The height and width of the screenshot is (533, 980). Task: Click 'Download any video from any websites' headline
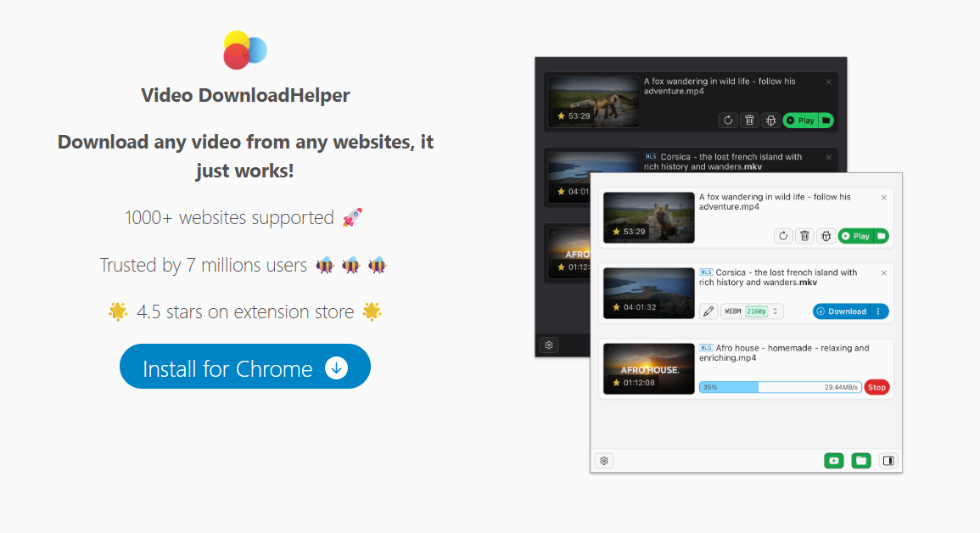[x=245, y=156]
